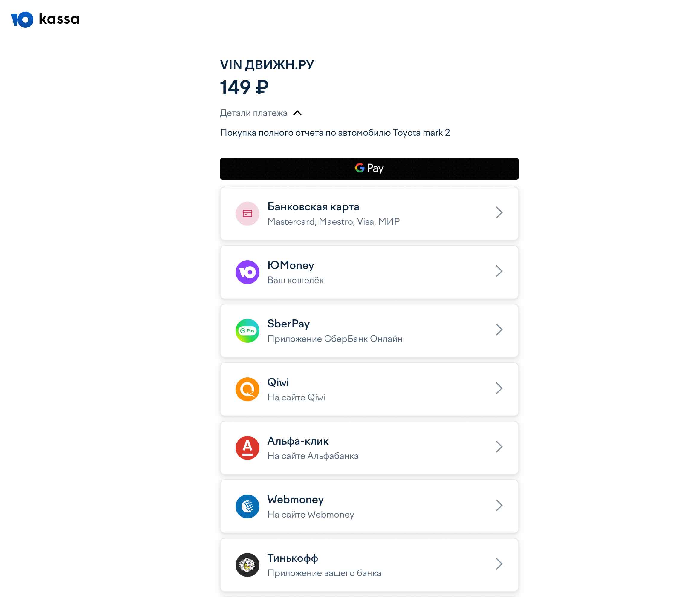Select the Qiwi payment option
The image size is (700, 597).
click(369, 389)
